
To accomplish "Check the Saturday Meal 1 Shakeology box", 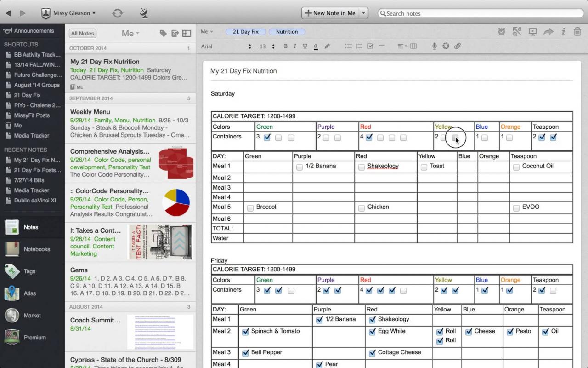I will coord(362,167).
